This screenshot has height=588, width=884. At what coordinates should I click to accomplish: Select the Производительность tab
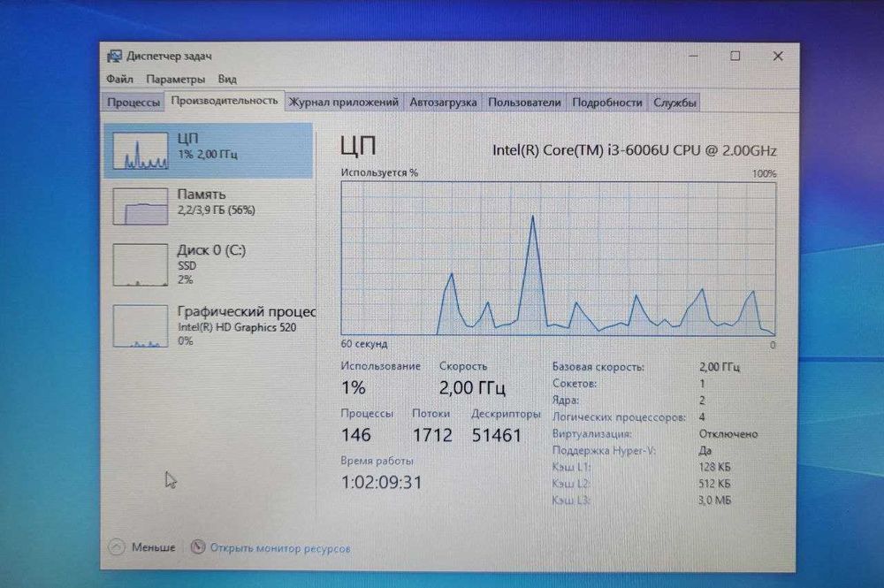tap(225, 100)
